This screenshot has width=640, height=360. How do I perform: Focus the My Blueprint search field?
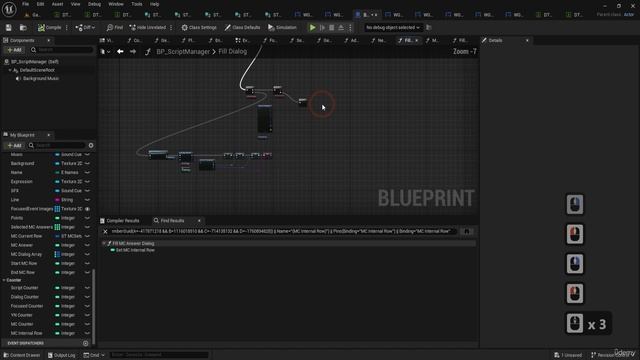pos(56,145)
